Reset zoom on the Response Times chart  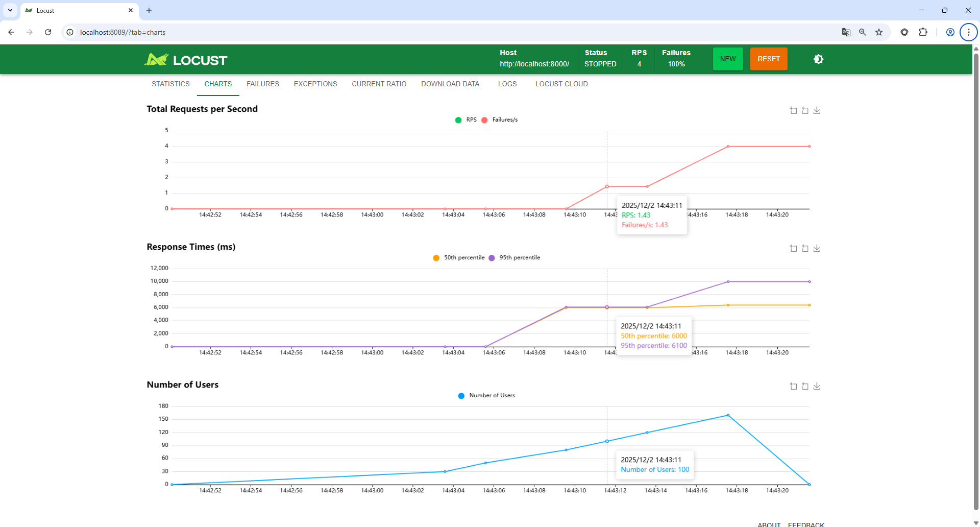[x=805, y=248]
